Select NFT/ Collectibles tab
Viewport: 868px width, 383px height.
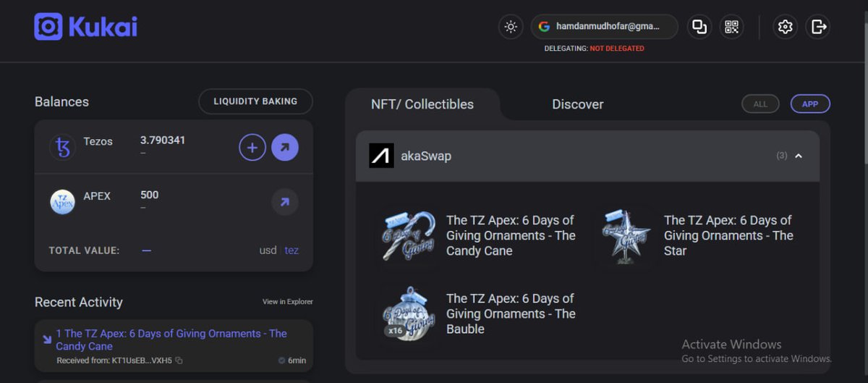coord(422,104)
